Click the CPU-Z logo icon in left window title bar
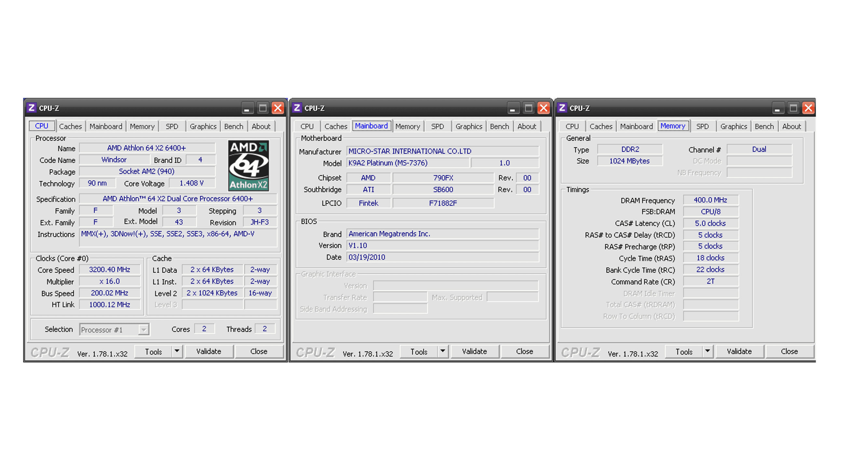The height and width of the screenshot is (470, 868). tap(31, 108)
